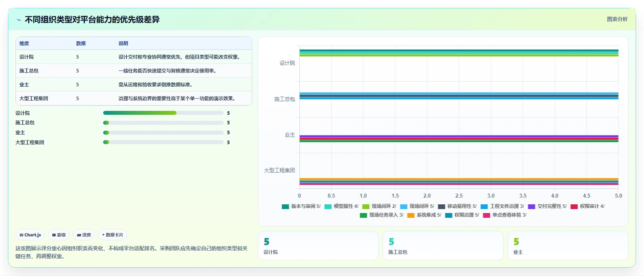Toggle the 移动易用性 5/ legend entry
Image resolution: width=644 pixels, height=276 pixels.
tap(457, 206)
